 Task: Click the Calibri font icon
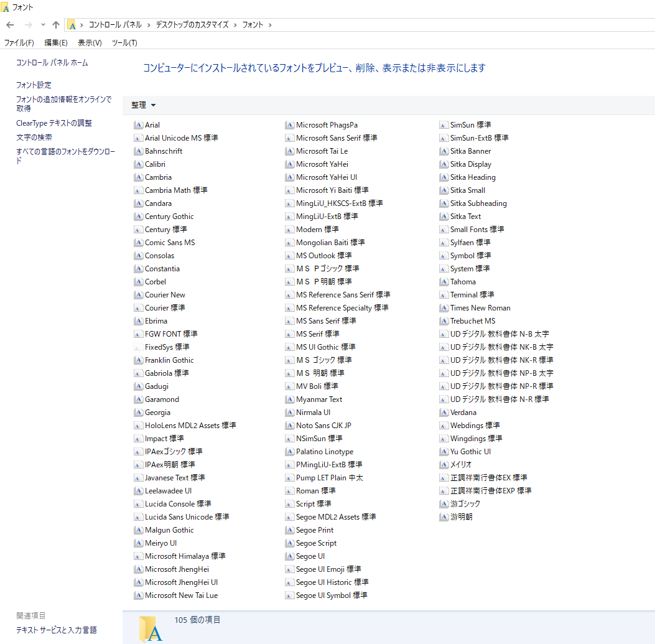tap(138, 164)
